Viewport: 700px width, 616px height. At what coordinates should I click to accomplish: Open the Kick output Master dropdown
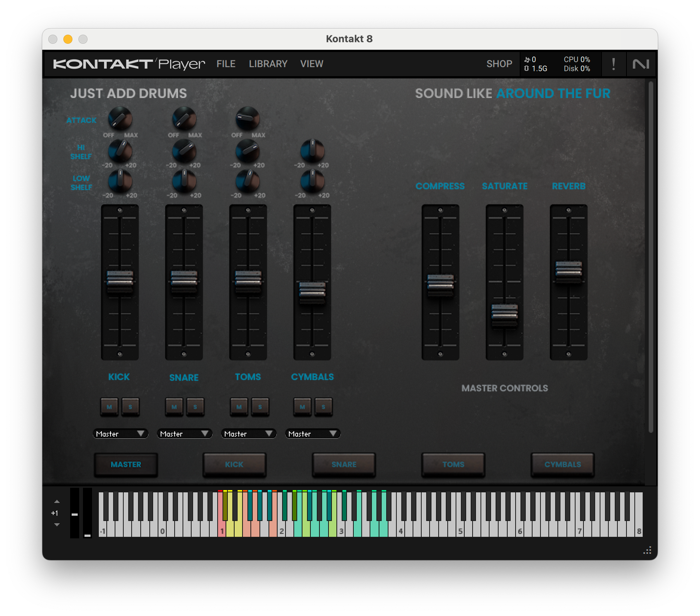(120, 434)
